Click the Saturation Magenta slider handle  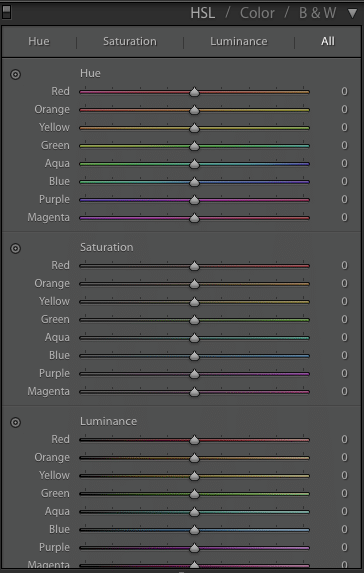pos(194,392)
